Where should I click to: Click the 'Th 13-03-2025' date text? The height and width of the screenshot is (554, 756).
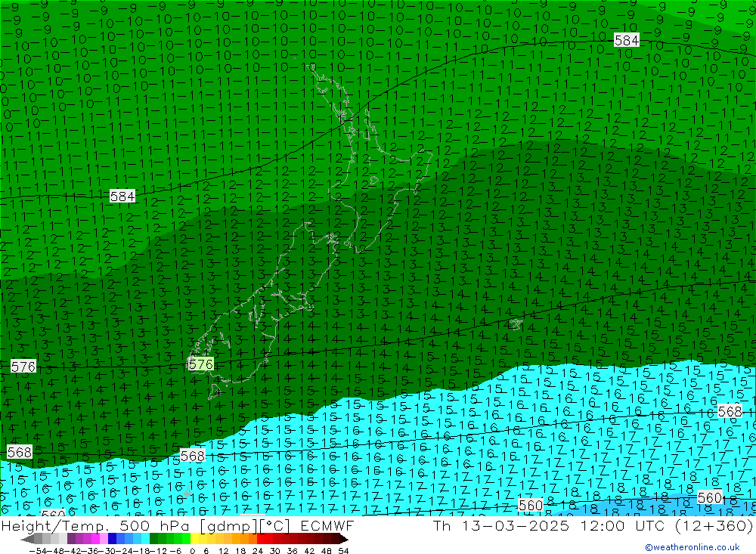pos(501,525)
